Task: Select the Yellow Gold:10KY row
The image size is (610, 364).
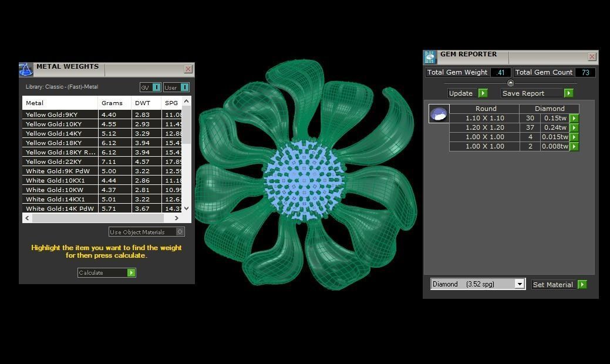Action: 102,124
